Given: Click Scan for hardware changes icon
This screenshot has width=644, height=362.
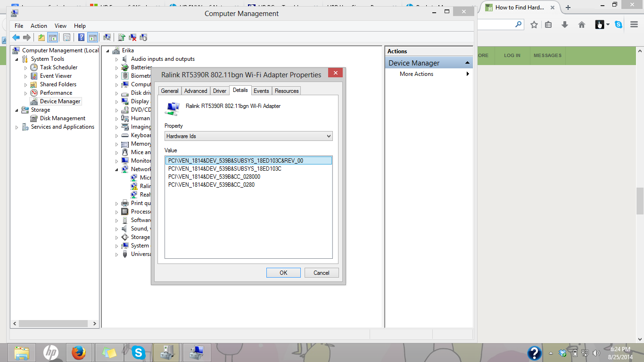Looking at the screenshot, I should click(107, 38).
